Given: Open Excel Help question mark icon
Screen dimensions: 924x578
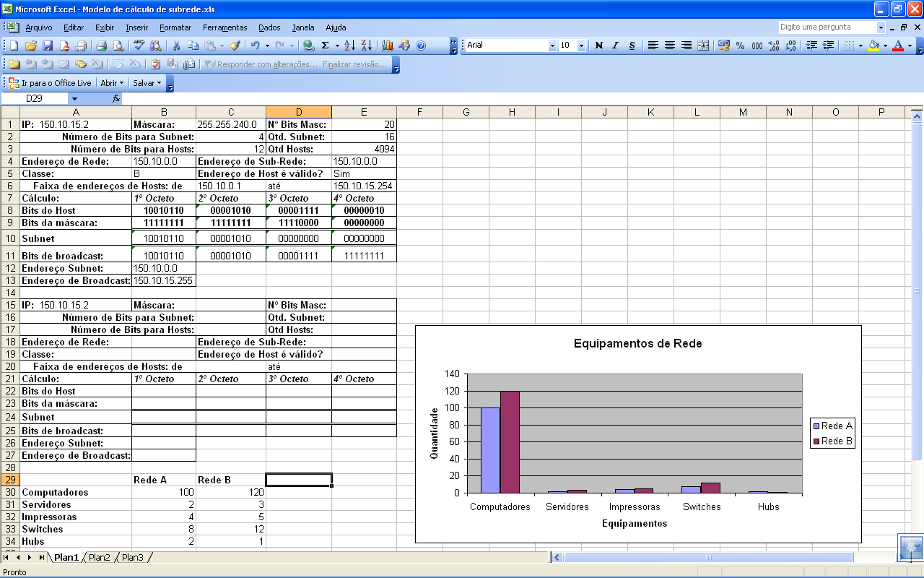Looking at the screenshot, I should (x=421, y=46).
